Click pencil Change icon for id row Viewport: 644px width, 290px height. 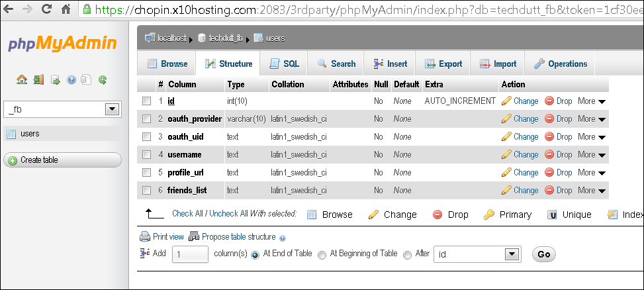[x=506, y=101]
